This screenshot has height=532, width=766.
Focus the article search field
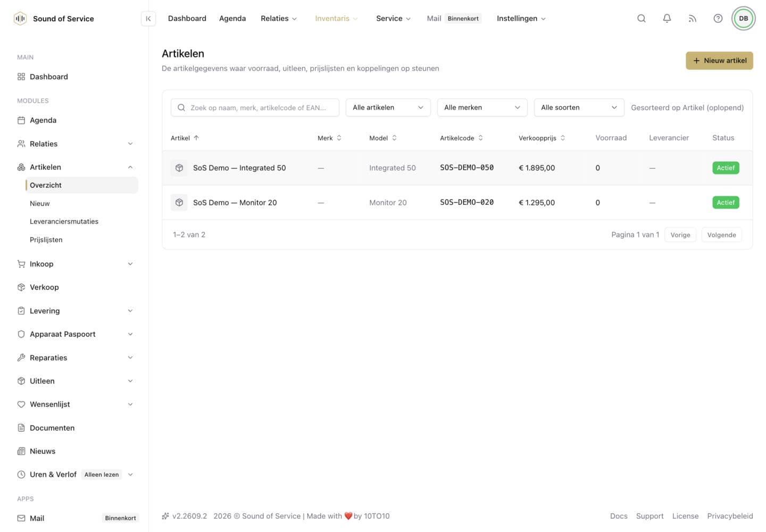coord(255,107)
